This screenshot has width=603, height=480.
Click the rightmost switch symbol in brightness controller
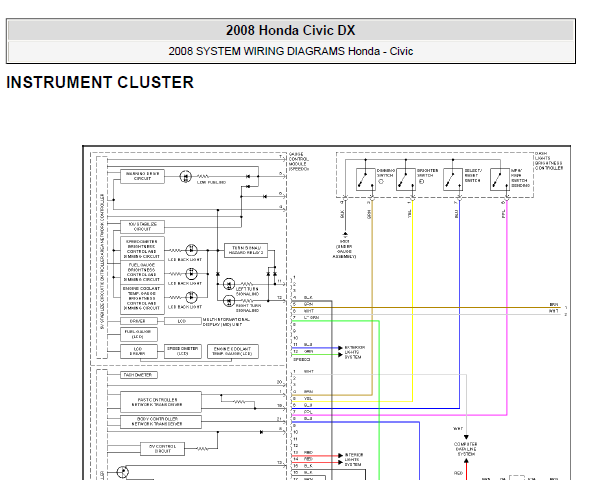(x=500, y=179)
